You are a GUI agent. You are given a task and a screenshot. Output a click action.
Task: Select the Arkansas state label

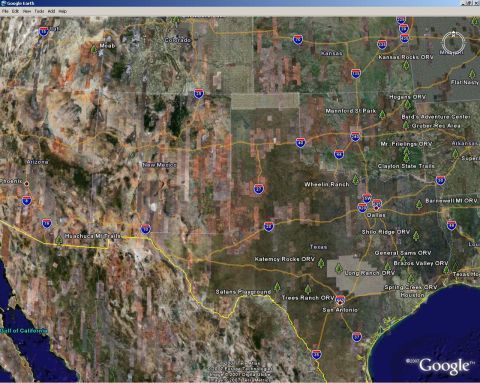(465, 143)
